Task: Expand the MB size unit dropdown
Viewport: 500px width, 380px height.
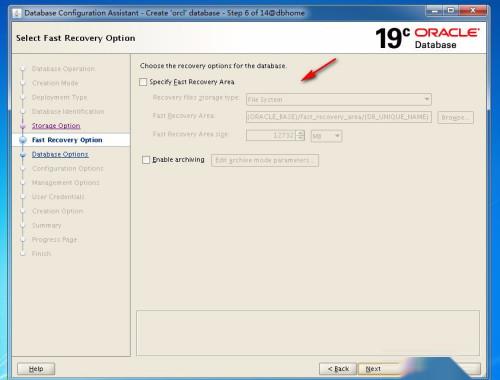Action: (326, 136)
